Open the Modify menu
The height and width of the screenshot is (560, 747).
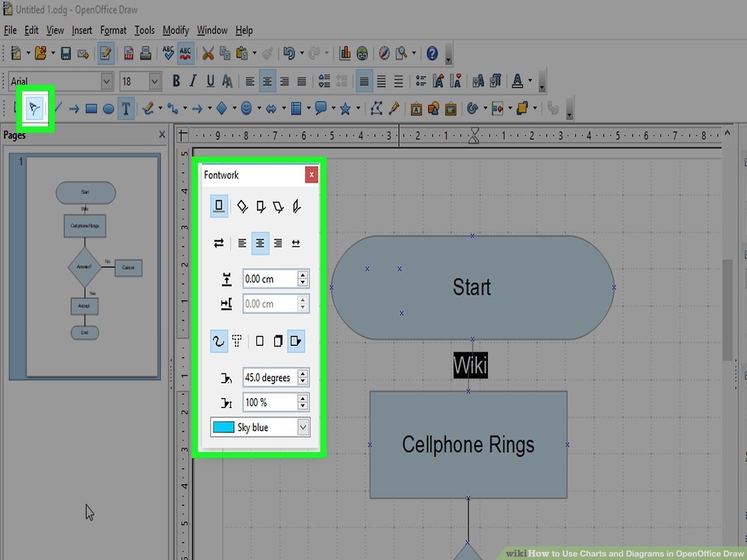[x=176, y=30]
